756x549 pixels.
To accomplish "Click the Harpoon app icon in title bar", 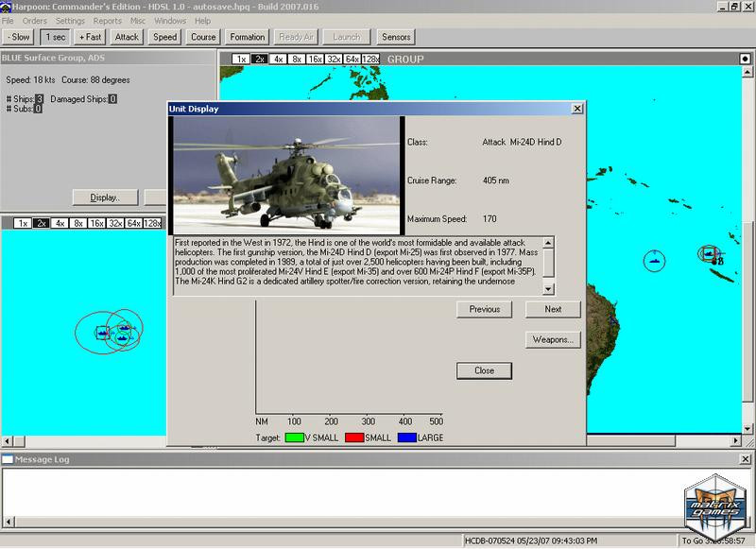I will (6, 7).
